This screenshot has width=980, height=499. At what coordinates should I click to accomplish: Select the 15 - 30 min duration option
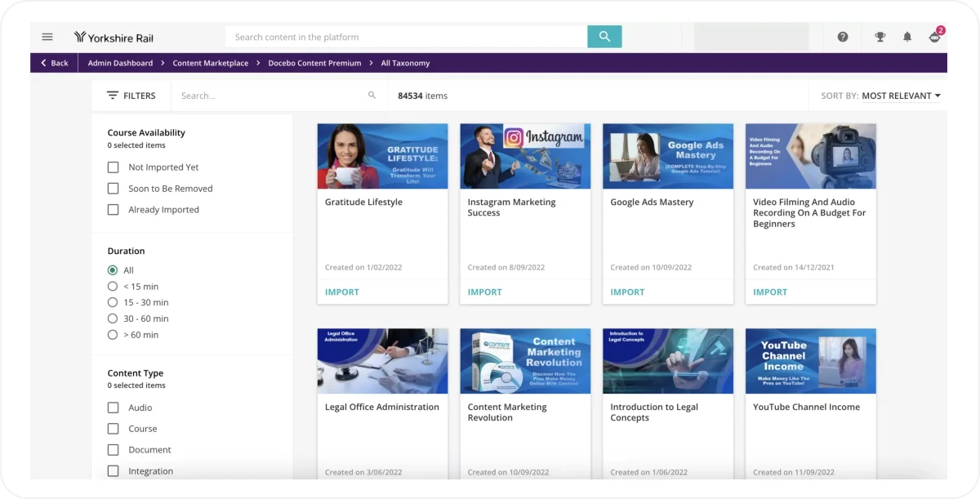tap(113, 302)
